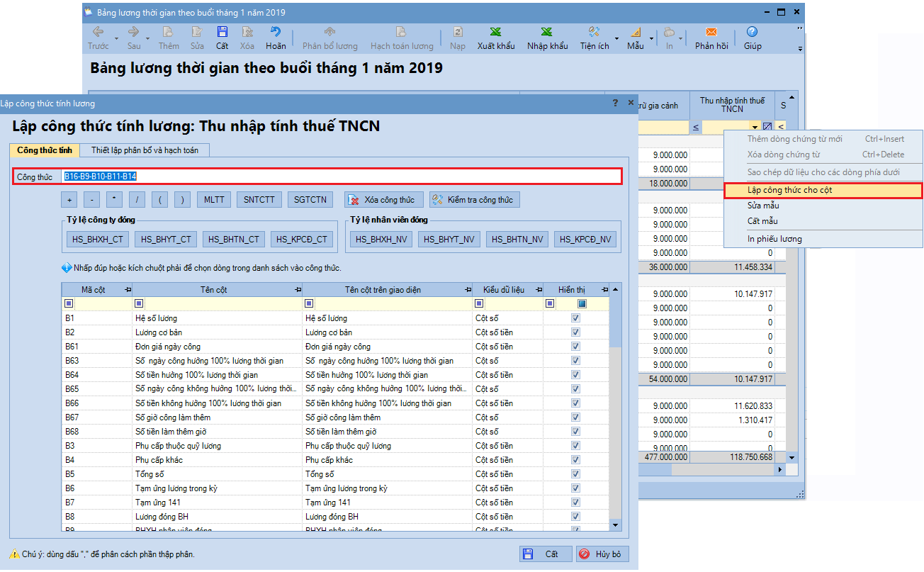The image size is (924, 572).
Task: Uncheck Hiển thị checkbox for Hệ số lương
Action: pos(575,318)
